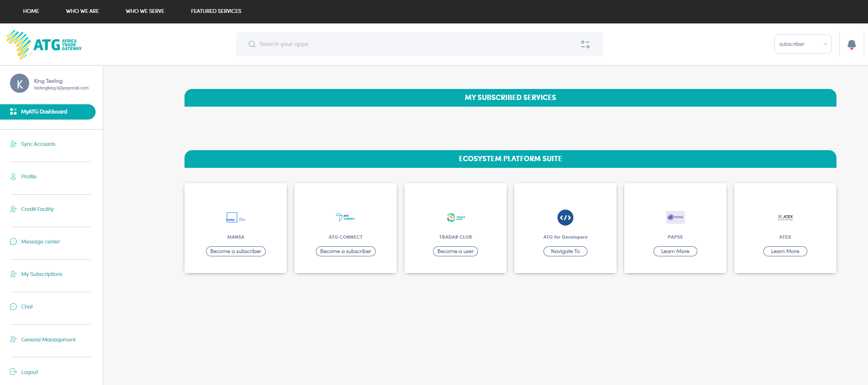Click the Ecosystem Platform Suite header
868x385 pixels.
coord(510,159)
